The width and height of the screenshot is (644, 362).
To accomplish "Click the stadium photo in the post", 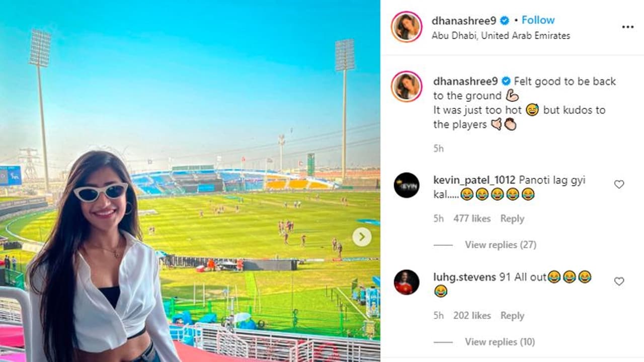I will coord(190,181).
